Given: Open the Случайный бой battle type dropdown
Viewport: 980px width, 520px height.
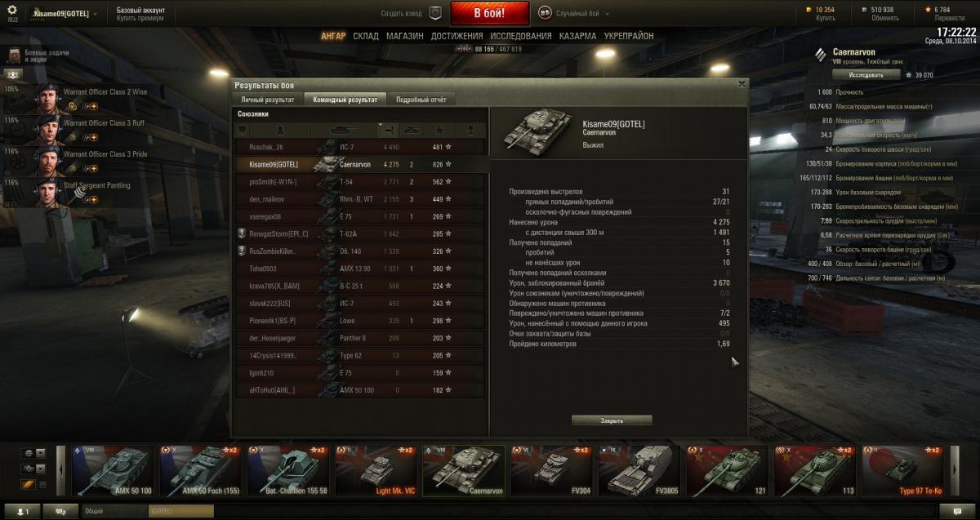Looking at the screenshot, I should (x=581, y=13).
